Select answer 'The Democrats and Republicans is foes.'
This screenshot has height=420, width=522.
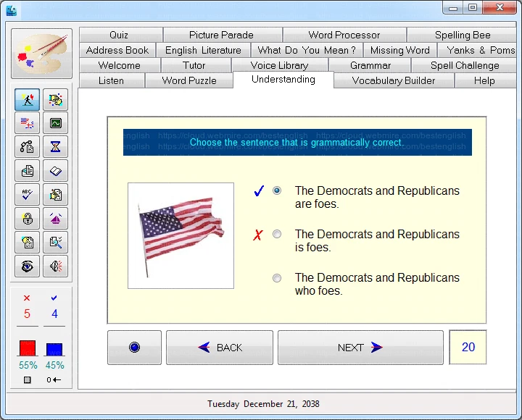277,234
